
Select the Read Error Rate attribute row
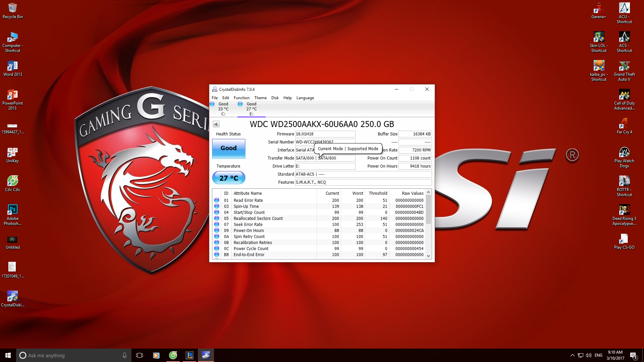coord(319,200)
